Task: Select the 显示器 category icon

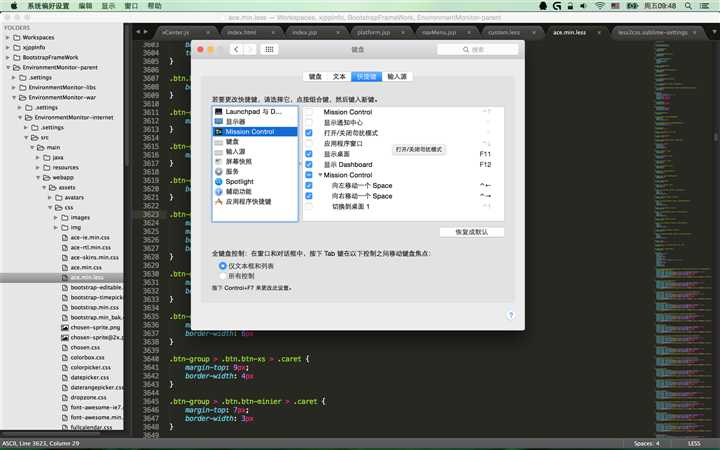Action: (219, 122)
